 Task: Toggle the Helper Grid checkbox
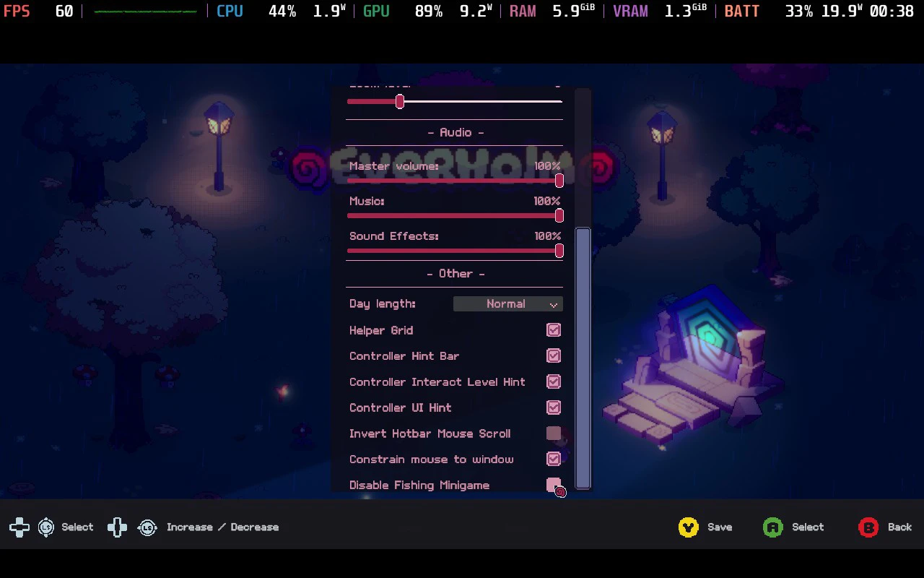point(554,330)
